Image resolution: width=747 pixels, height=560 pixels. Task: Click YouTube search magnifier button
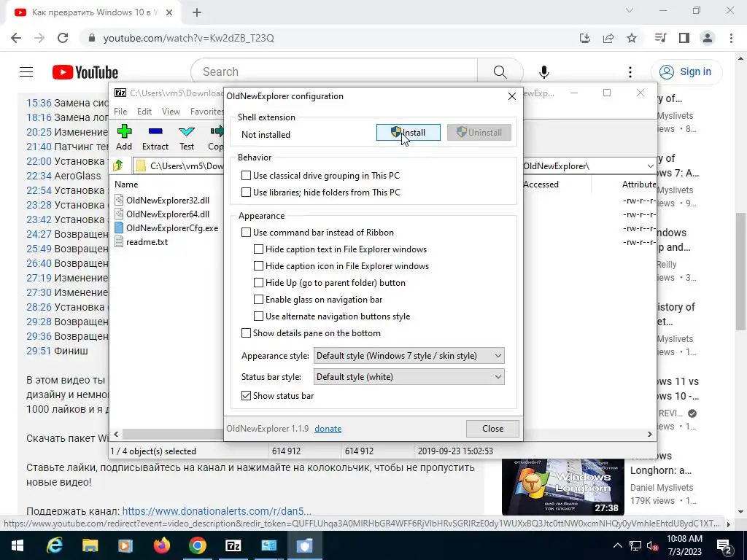click(500, 72)
